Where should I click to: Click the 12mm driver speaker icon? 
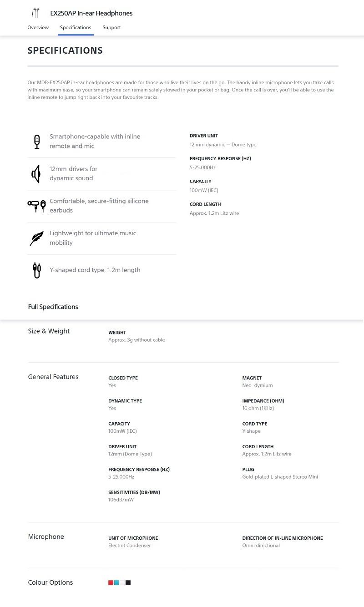coord(36,174)
